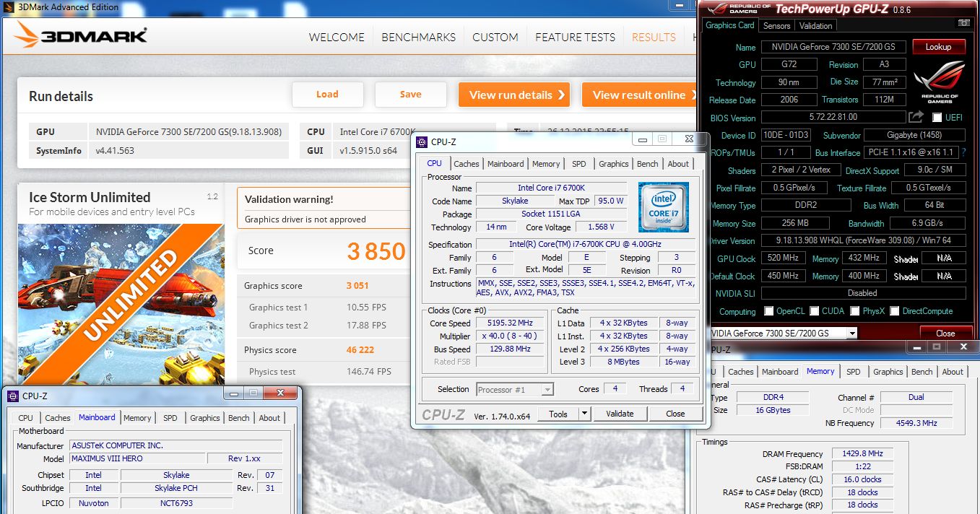The width and height of the screenshot is (980, 514).
Task: Click the CPU-Z title icon in mainboard window
Action: [13, 396]
